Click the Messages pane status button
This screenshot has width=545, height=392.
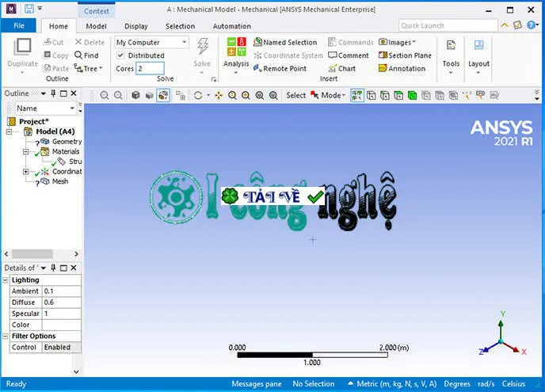point(257,384)
